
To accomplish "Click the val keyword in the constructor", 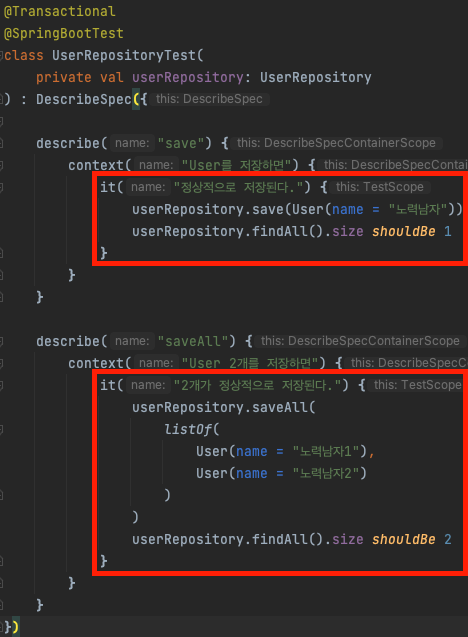I will [x=112, y=77].
